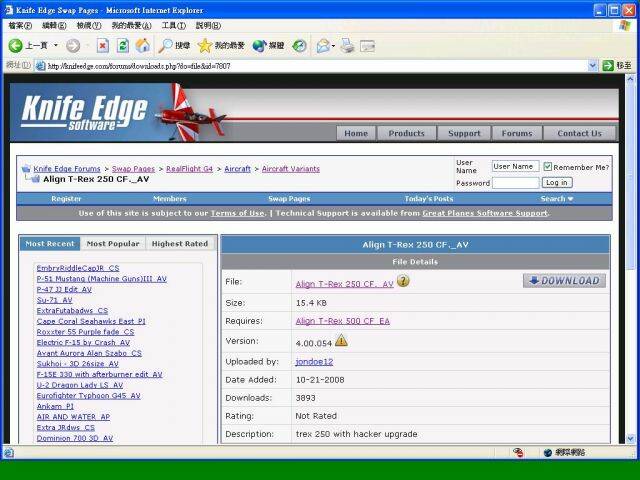Click the Knife Edge Software logo
The image size is (640, 480).
point(84,113)
